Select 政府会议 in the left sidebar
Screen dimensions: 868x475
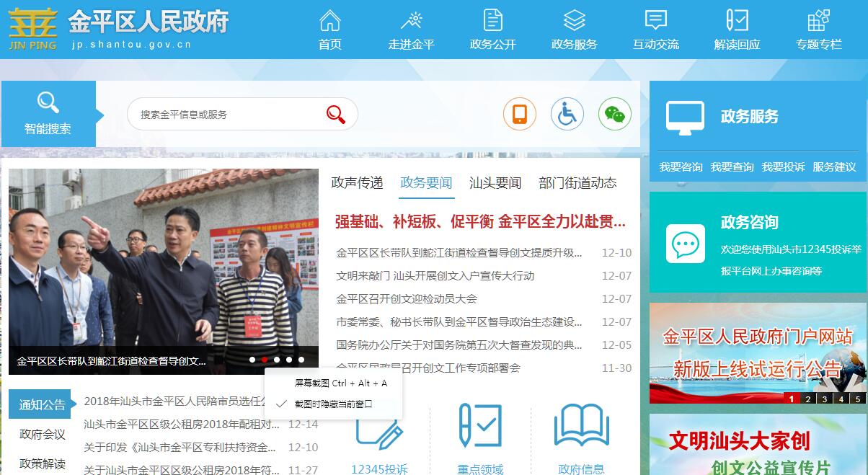click(43, 435)
